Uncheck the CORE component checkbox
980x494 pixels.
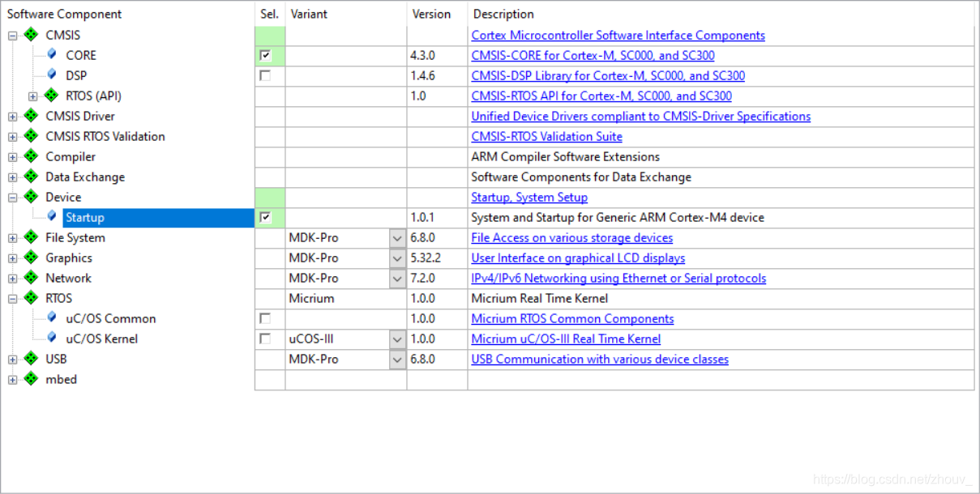tap(265, 55)
